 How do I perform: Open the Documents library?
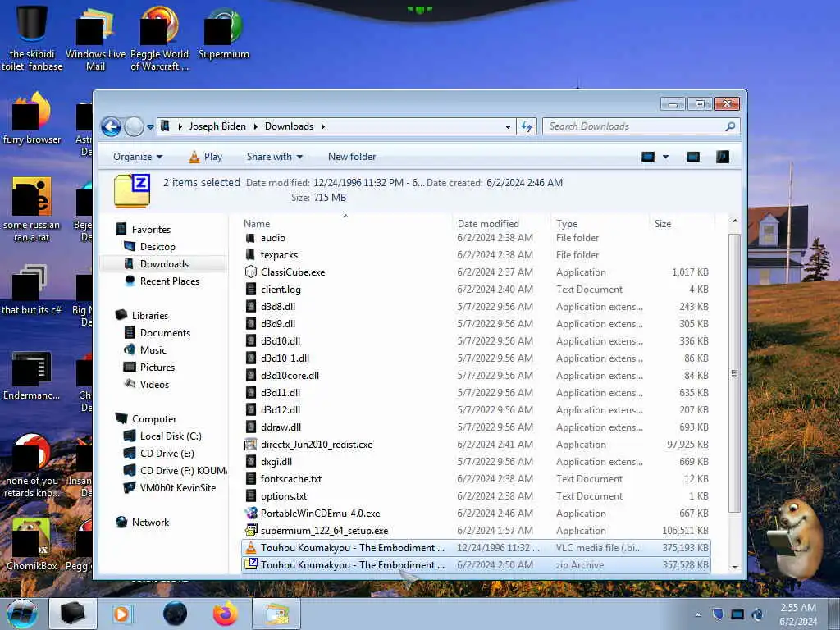(165, 333)
